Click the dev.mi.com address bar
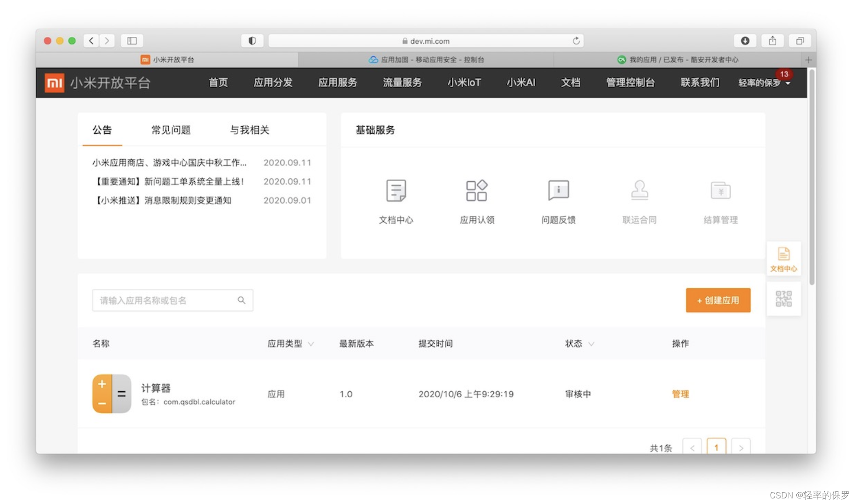Image resolution: width=856 pixels, height=504 pixels. (x=426, y=41)
